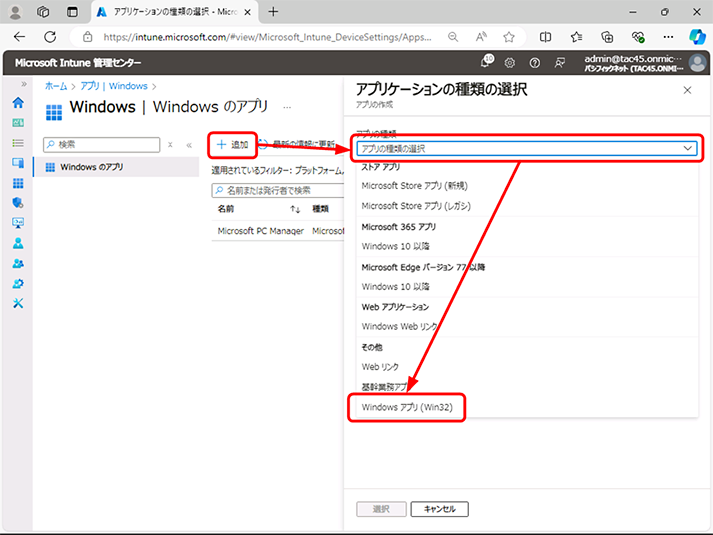
Task: Click the zoom magnifier icon in the address bar
Action: tap(453, 37)
